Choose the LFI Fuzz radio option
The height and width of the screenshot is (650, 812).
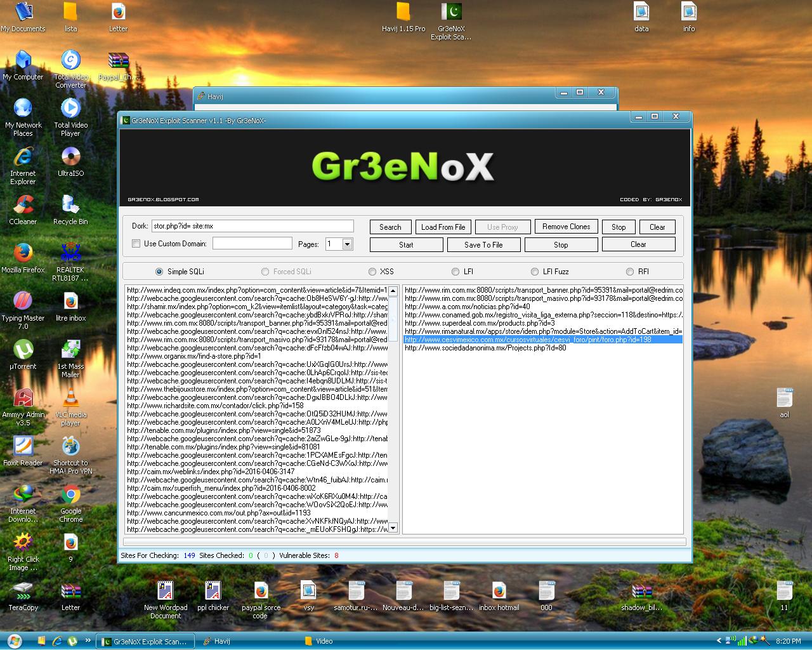point(535,272)
